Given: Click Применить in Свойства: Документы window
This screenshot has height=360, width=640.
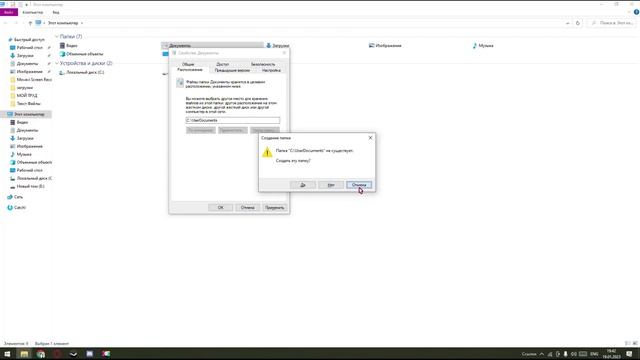Looking at the screenshot, I should tap(274, 208).
